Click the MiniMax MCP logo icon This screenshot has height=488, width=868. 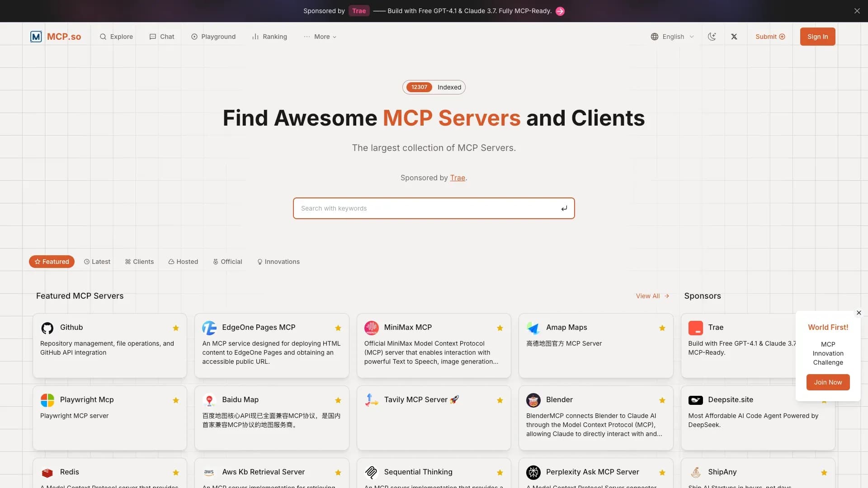point(372,328)
